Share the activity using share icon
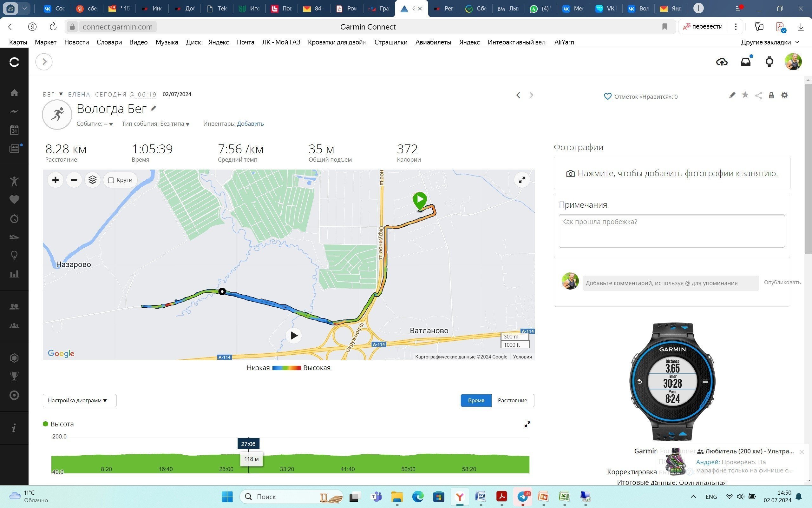812x508 pixels. tap(758, 96)
